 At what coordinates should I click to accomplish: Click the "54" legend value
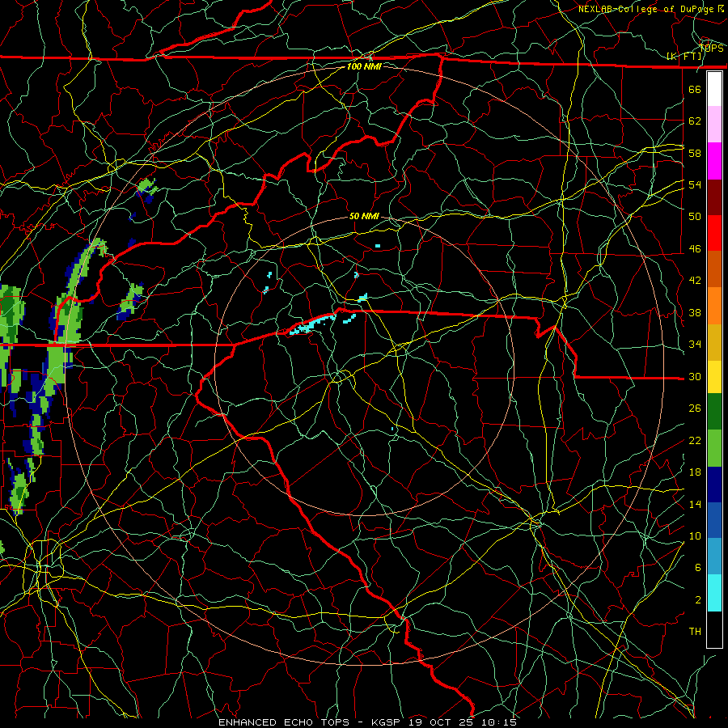click(695, 184)
